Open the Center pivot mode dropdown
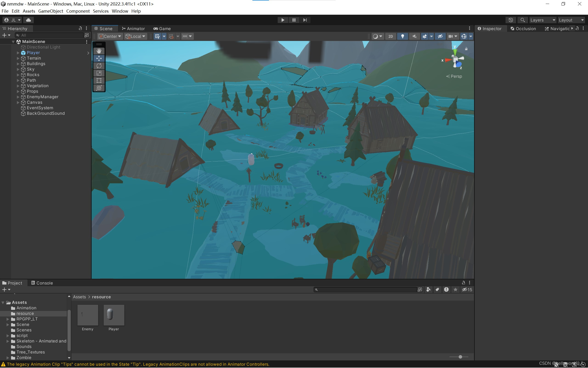The image size is (588, 368). point(110,36)
